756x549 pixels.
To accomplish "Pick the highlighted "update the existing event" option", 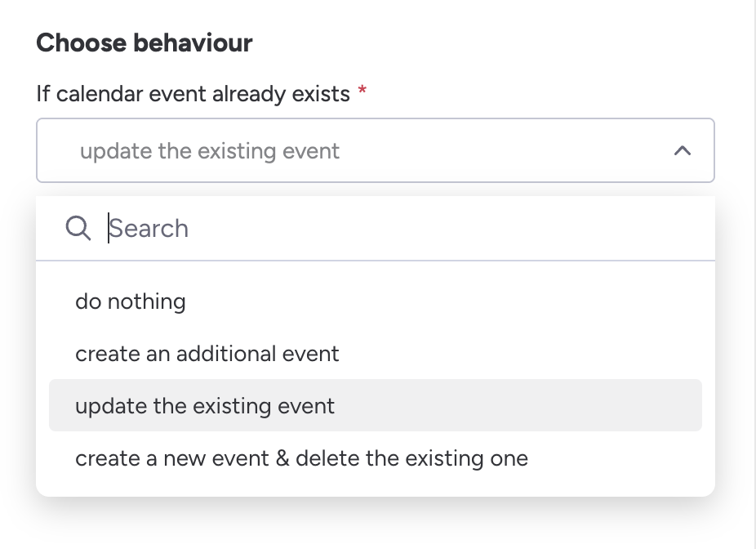I will coord(205,406).
